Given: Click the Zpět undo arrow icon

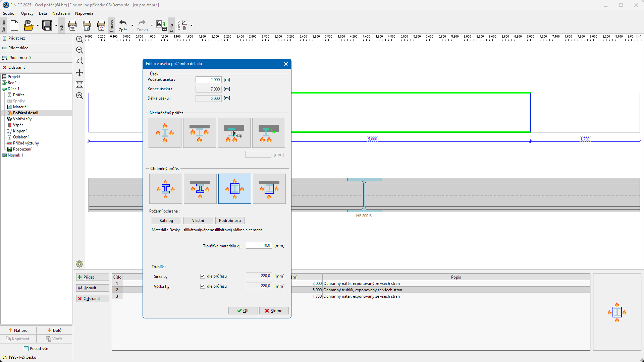Looking at the screenshot, I should tap(123, 23).
